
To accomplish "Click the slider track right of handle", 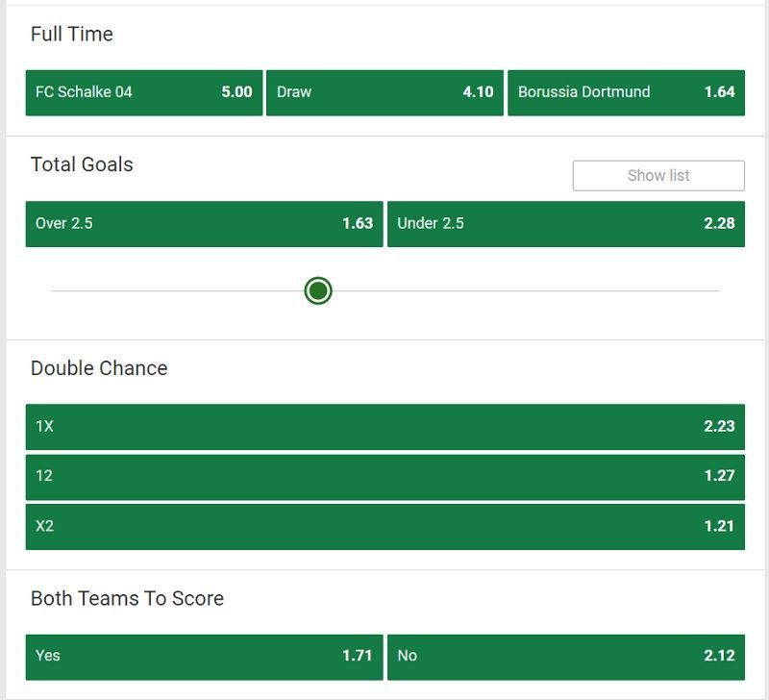I will [526, 291].
